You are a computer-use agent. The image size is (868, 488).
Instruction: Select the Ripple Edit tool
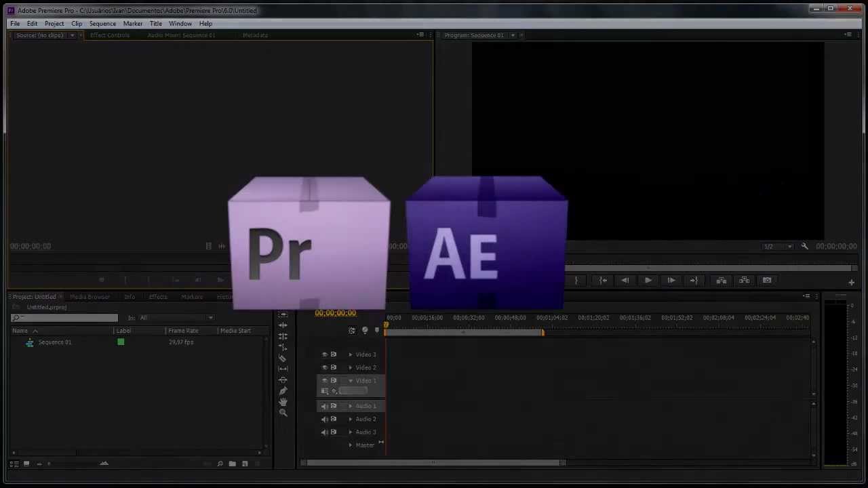coord(283,325)
